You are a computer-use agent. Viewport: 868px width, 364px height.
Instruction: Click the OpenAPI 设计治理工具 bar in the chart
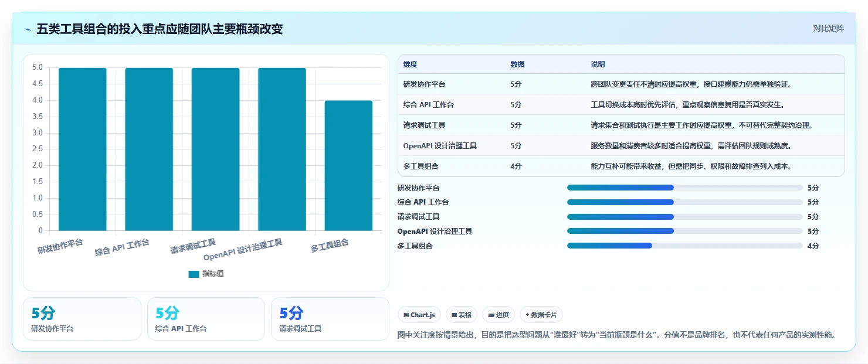coord(282,149)
